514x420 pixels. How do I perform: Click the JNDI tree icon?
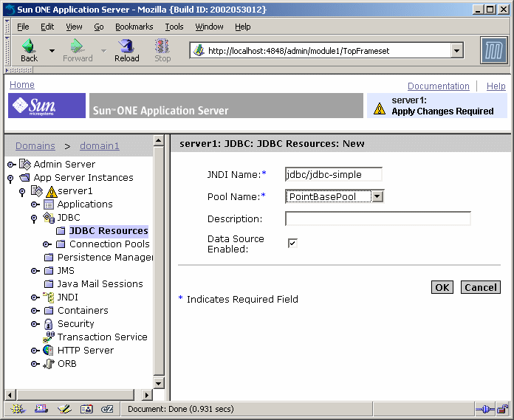click(49, 297)
